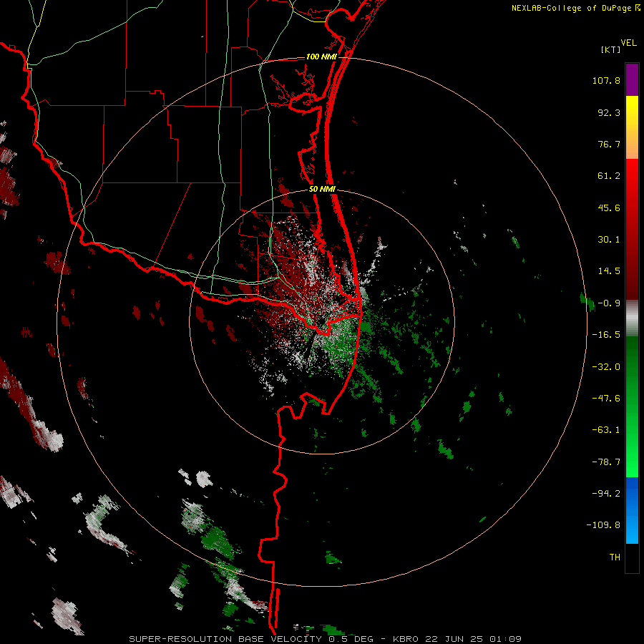Viewport: 644px width, 644px height.
Task: Click the 92.3 legend value
Action: click(x=609, y=112)
